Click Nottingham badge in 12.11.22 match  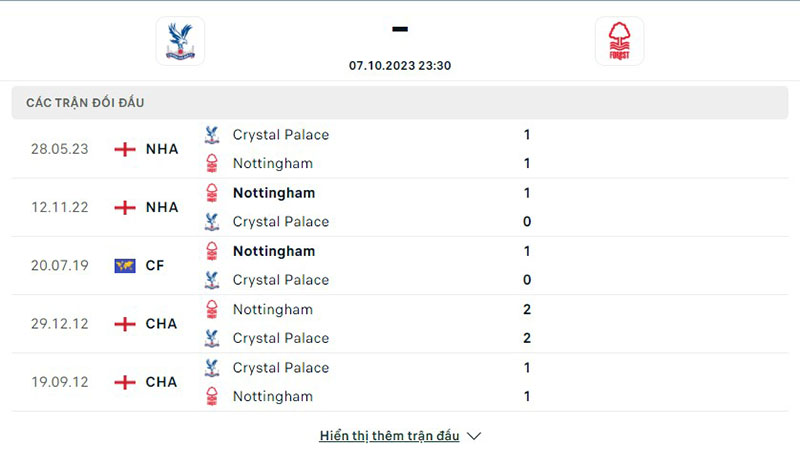[212, 193]
